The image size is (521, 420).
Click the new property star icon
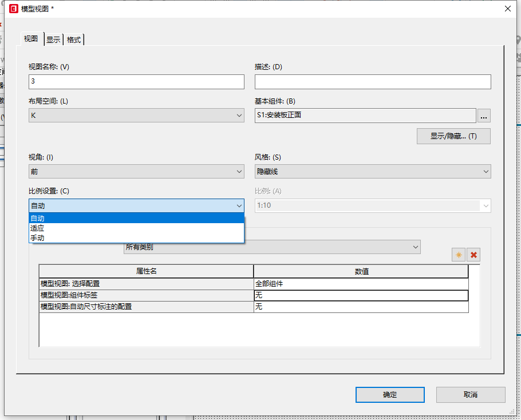tap(458, 255)
